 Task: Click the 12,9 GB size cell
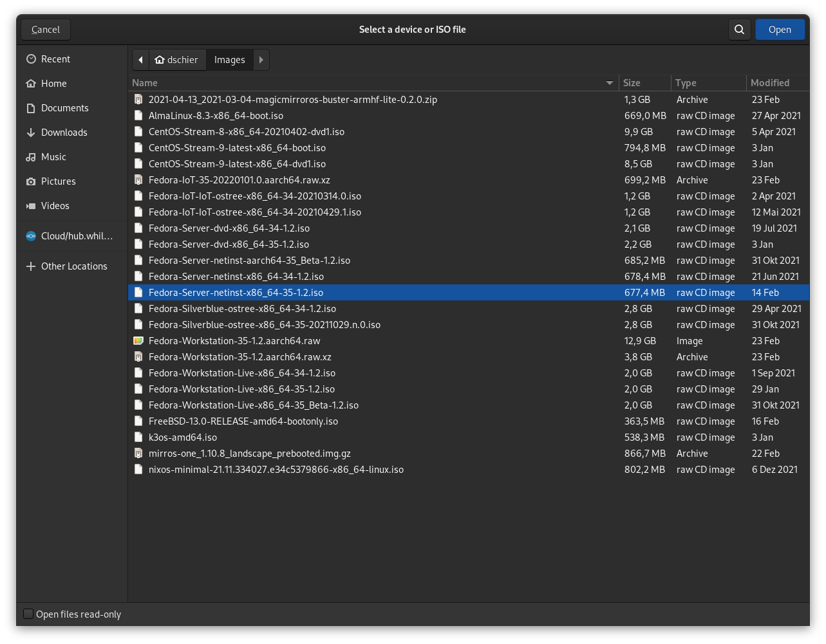[x=640, y=341]
